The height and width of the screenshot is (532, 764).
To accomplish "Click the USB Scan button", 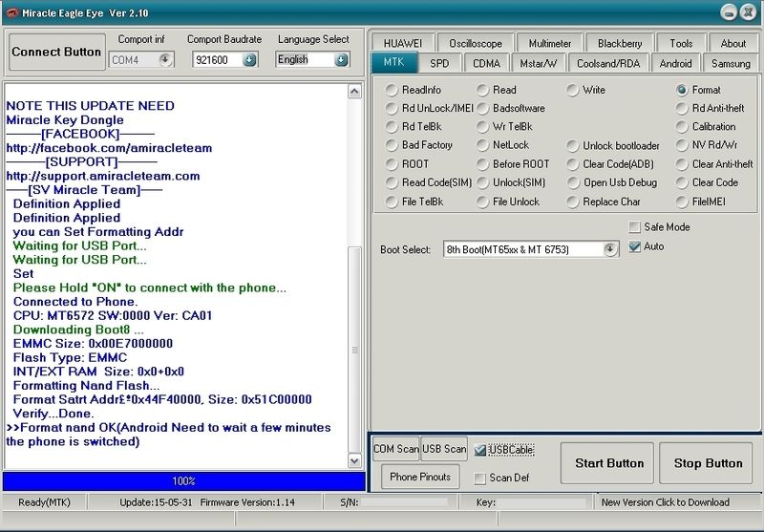I will (x=444, y=449).
